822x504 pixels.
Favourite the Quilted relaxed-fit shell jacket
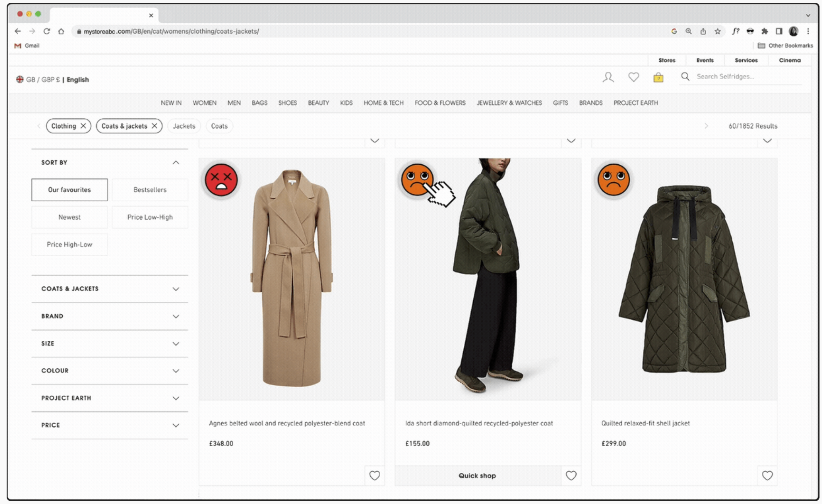click(767, 475)
